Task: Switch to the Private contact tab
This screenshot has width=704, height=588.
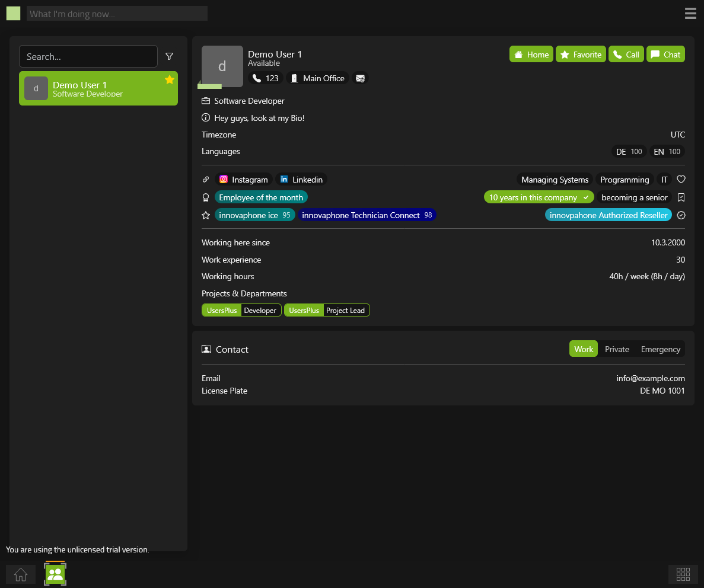Action: point(617,349)
